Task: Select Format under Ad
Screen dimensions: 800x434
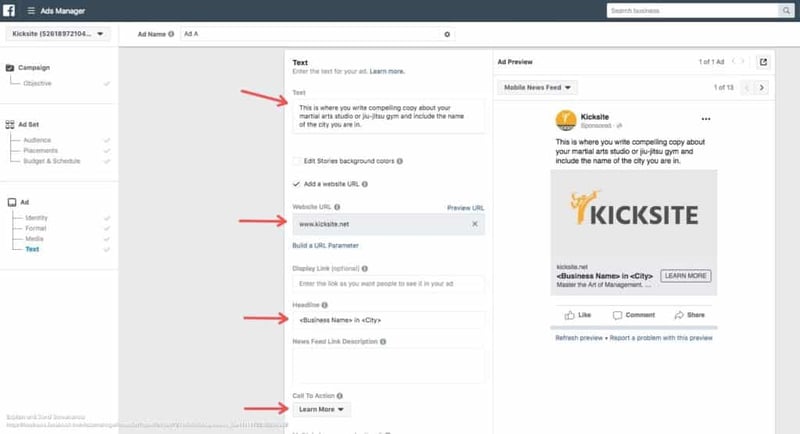Action: point(36,228)
